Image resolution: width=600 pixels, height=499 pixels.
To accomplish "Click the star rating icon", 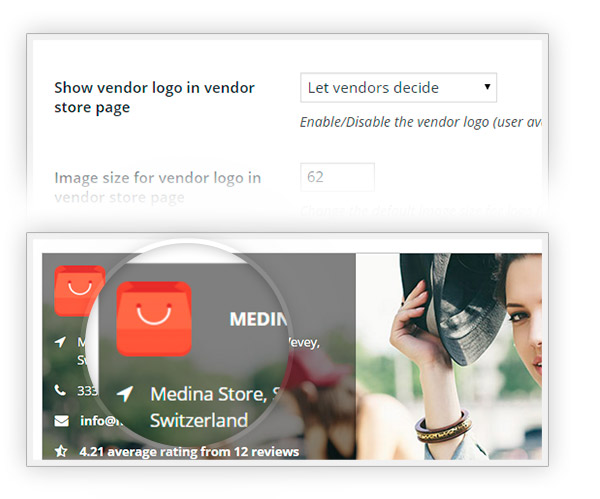I will pos(61,451).
